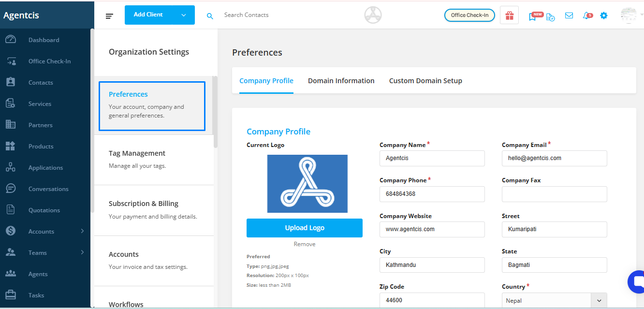Click the Applications label in sidebar
Viewport: 644px width, 309px height.
tap(46, 168)
